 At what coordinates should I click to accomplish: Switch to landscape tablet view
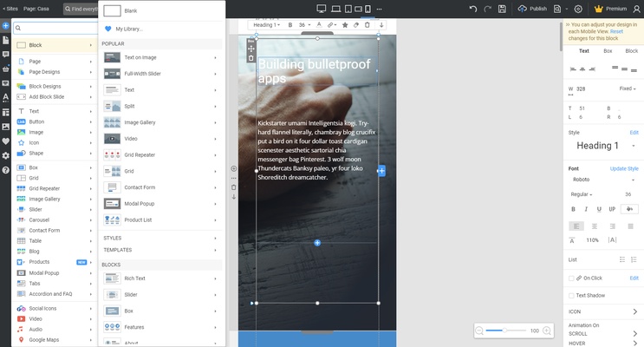click(358, 9)
